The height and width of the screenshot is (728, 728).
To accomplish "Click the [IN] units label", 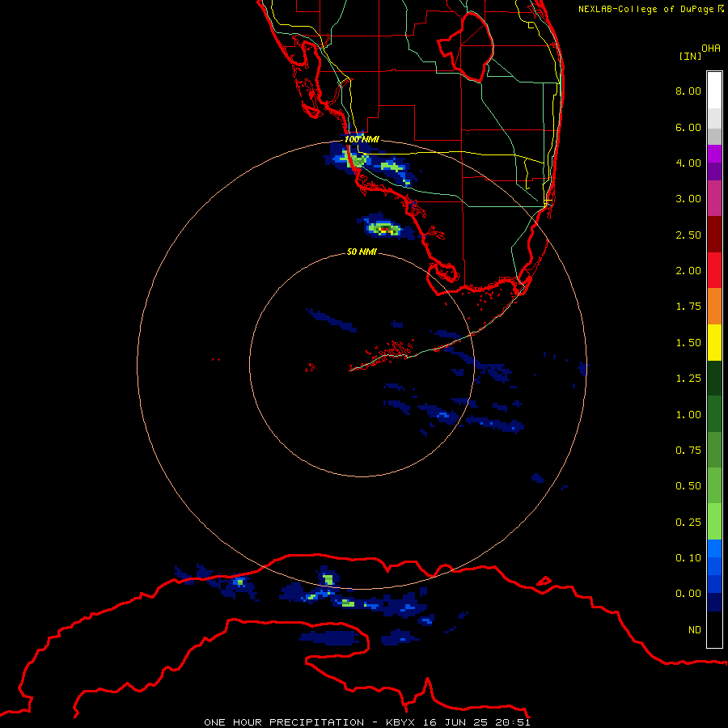I will click(690, 56).
